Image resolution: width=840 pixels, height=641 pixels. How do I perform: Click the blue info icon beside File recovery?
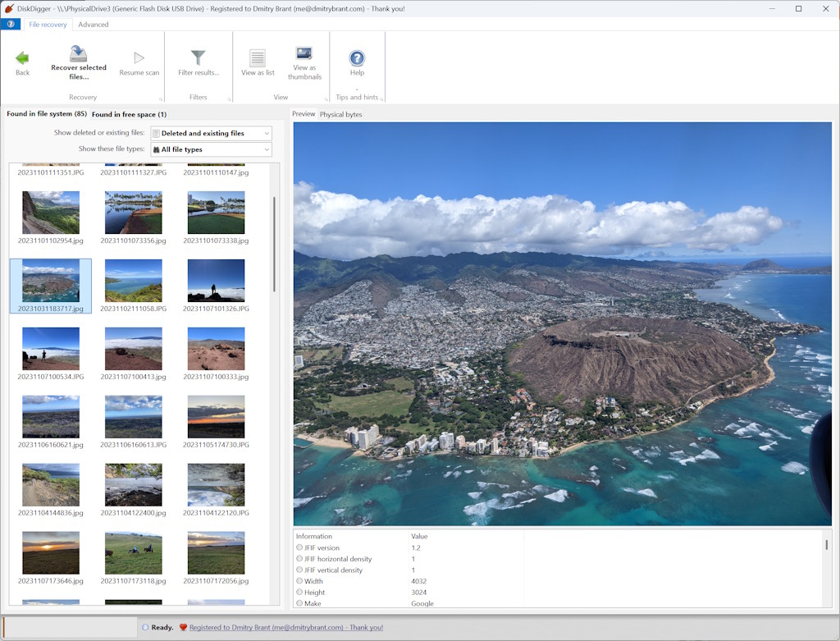point(11,24)
